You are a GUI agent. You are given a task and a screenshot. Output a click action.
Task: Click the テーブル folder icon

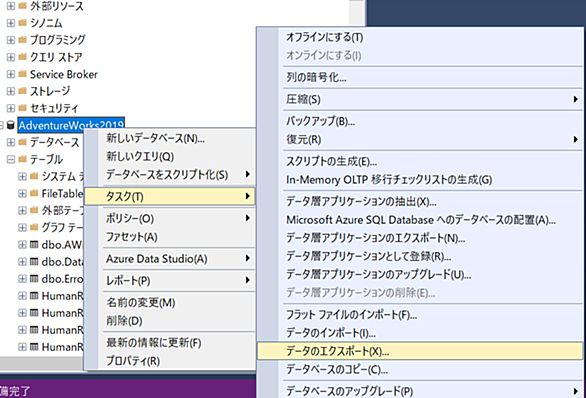coord(22,159)
